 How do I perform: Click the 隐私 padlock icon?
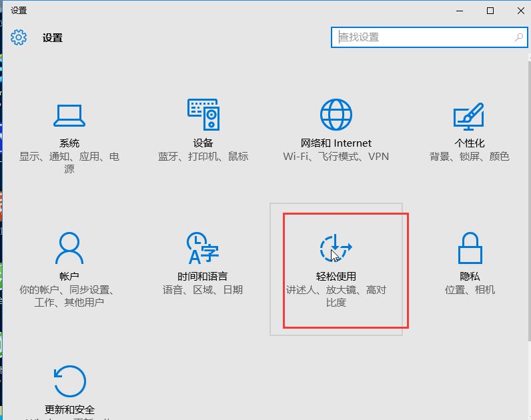tap(470, 249)
